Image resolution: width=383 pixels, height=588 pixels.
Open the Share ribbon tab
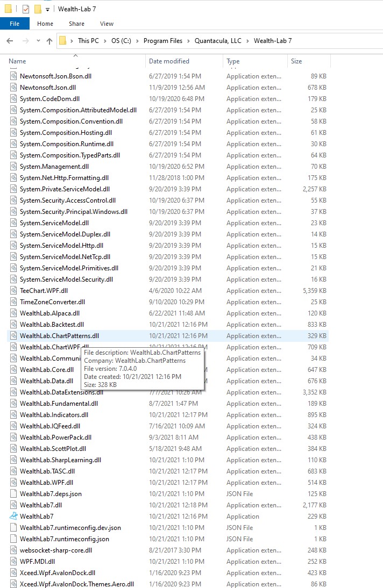(x=76, y=24)
